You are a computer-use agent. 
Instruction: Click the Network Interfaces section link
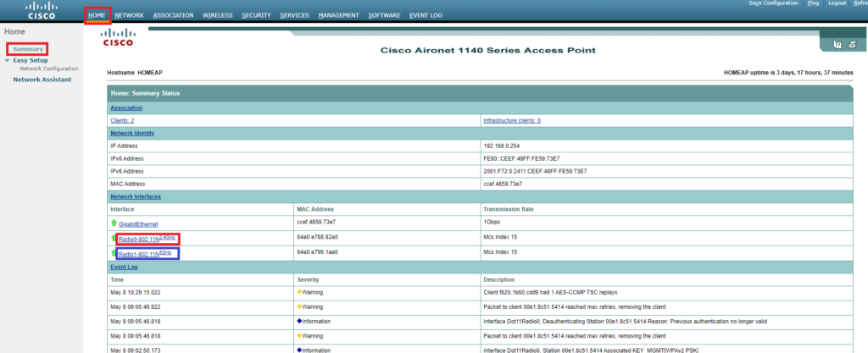tap(136, 196)
